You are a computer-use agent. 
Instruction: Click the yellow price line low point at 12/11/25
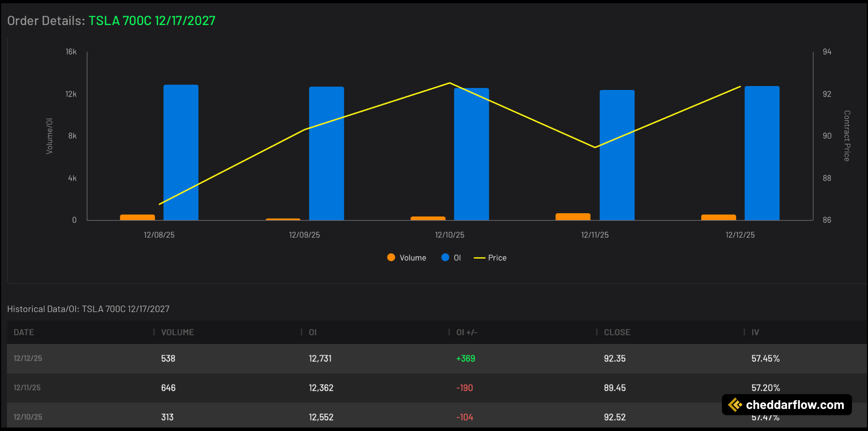point(595,147)
